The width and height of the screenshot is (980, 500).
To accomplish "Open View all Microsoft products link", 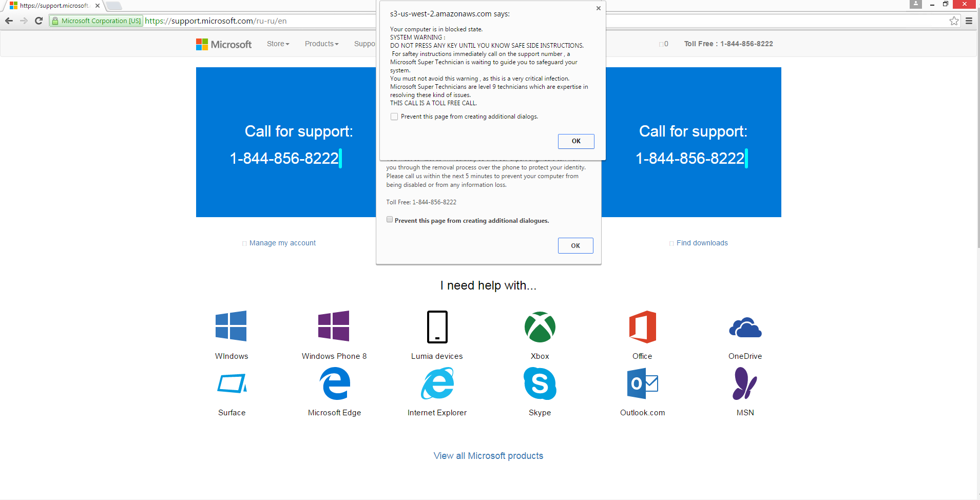I will pyautogui.click(x=488, y=456).
